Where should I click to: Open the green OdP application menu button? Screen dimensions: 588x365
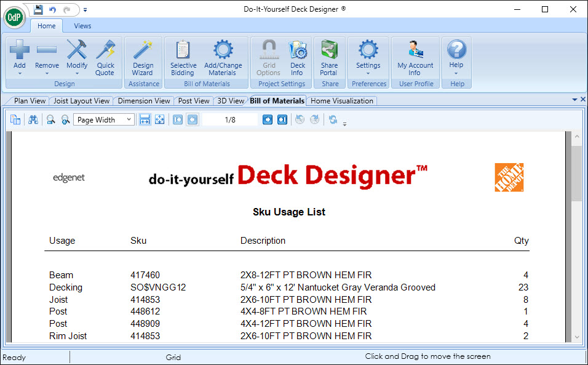pyautogui.click(x=14, y=17)
